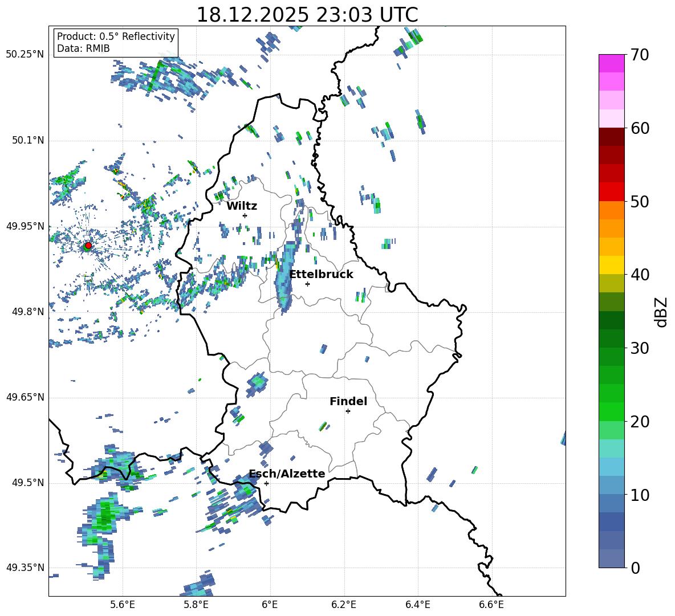Click the Wiltz city label
The image size is (675, 616).
tap(242, 206)
